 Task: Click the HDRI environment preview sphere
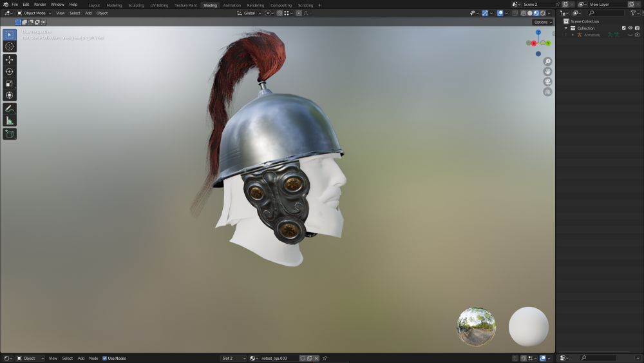(477, 327)
